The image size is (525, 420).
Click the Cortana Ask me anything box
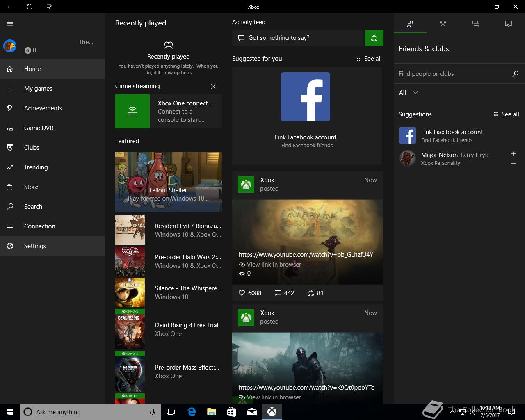(x=90, y=412)
